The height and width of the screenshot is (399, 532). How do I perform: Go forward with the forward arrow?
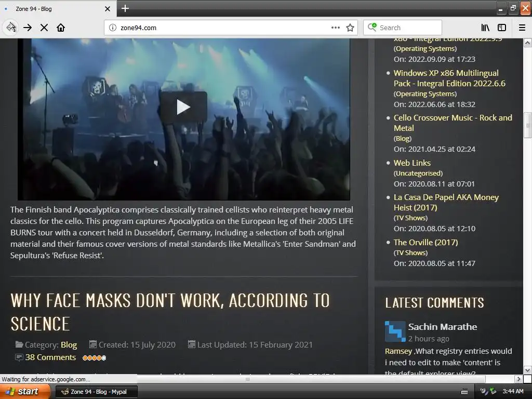coord(28,28)
